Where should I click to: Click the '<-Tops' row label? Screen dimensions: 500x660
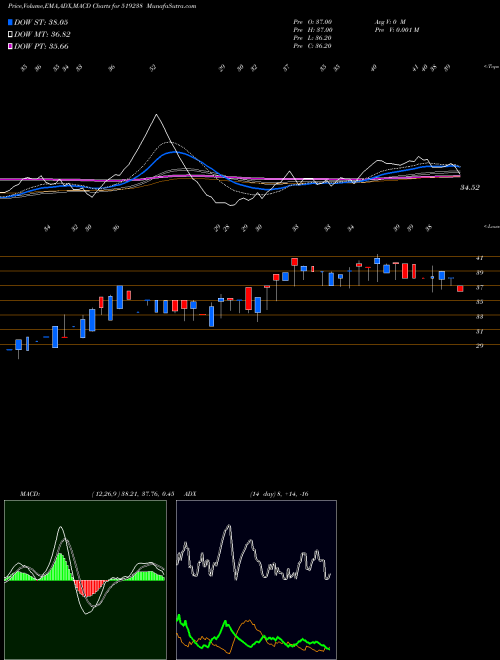click(492, 67)
